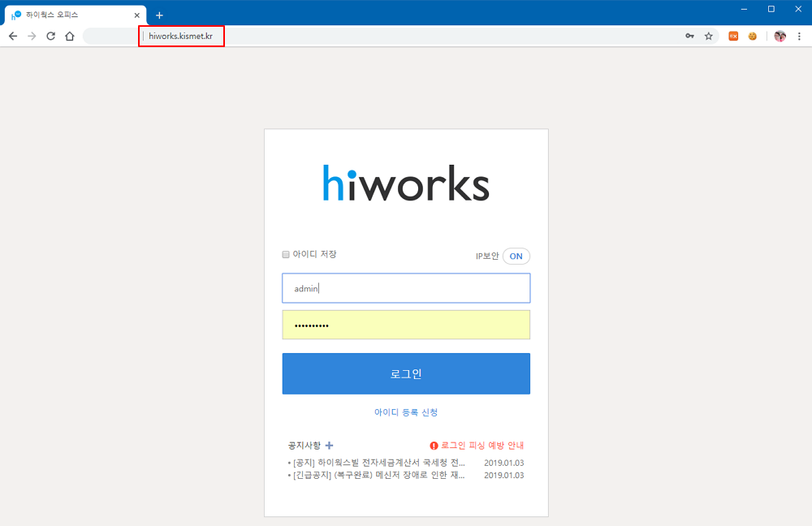Click the first notice's date 2019.01.03
The image size is (812, 526).
click(504, 463)
